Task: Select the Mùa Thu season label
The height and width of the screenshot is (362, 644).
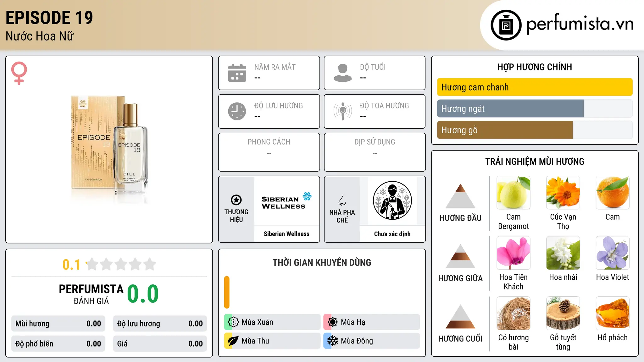Action: [255, 341]
